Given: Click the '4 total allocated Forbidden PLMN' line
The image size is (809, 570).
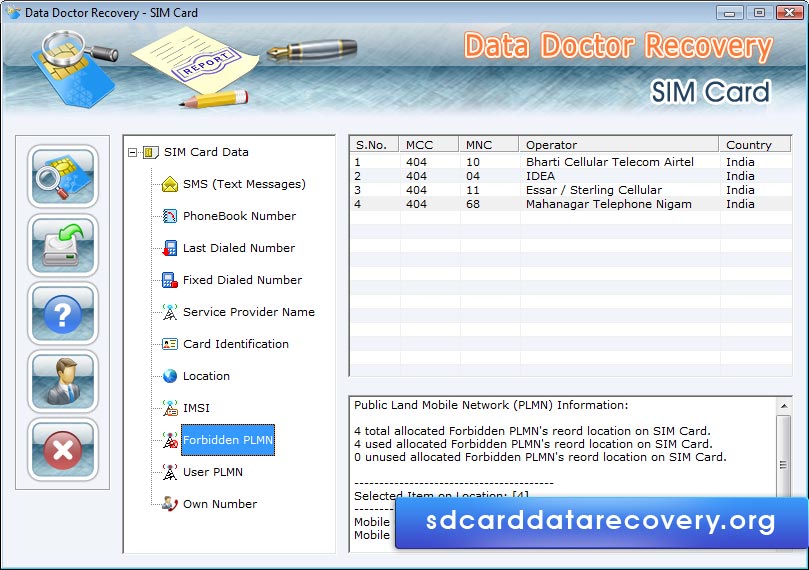Looking at the screenshot, I should pyautogui.click(x=532, y=431).
